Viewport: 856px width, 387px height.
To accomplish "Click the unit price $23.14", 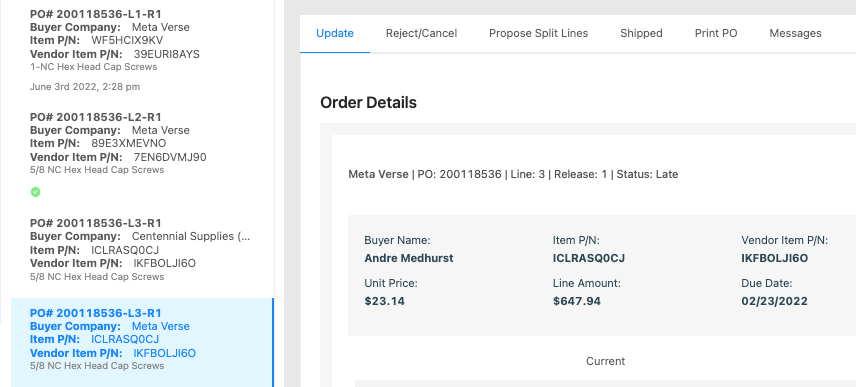I will 384,301.
